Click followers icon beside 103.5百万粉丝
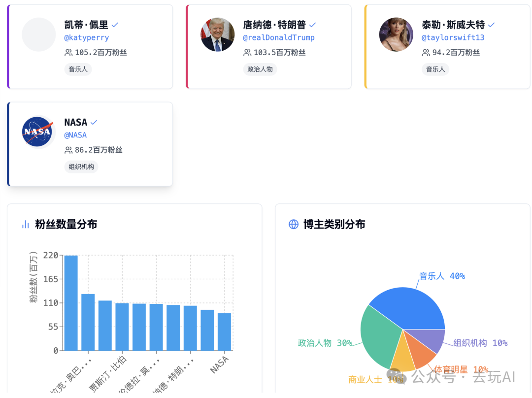The height and width of the screenshot is (398, 532). tap(247, 53)
